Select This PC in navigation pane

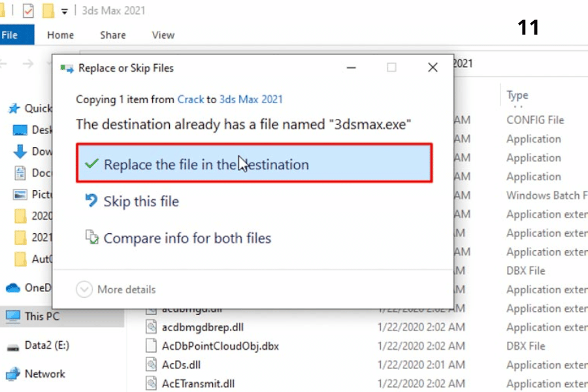tap(42, 316)
